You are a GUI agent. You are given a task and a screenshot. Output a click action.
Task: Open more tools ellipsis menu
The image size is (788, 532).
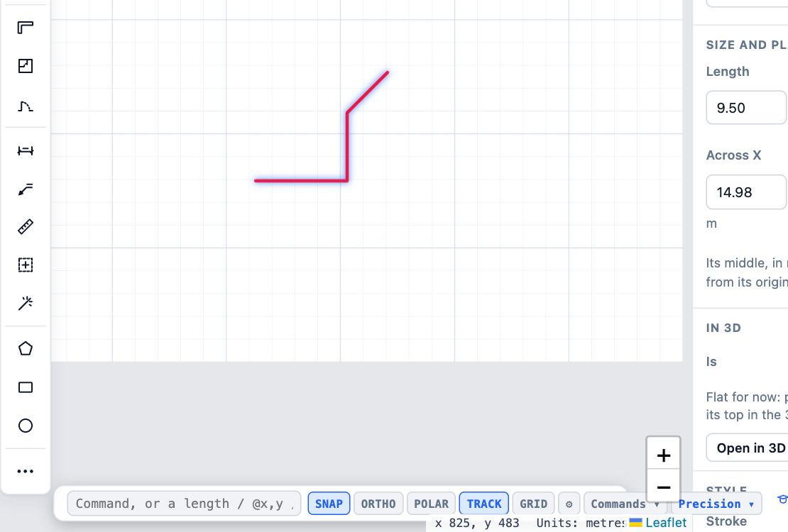pos(25,471)
